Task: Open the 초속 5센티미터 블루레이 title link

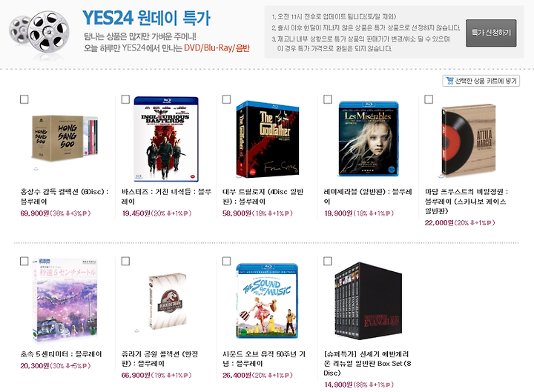Action: tap(61, 354)
